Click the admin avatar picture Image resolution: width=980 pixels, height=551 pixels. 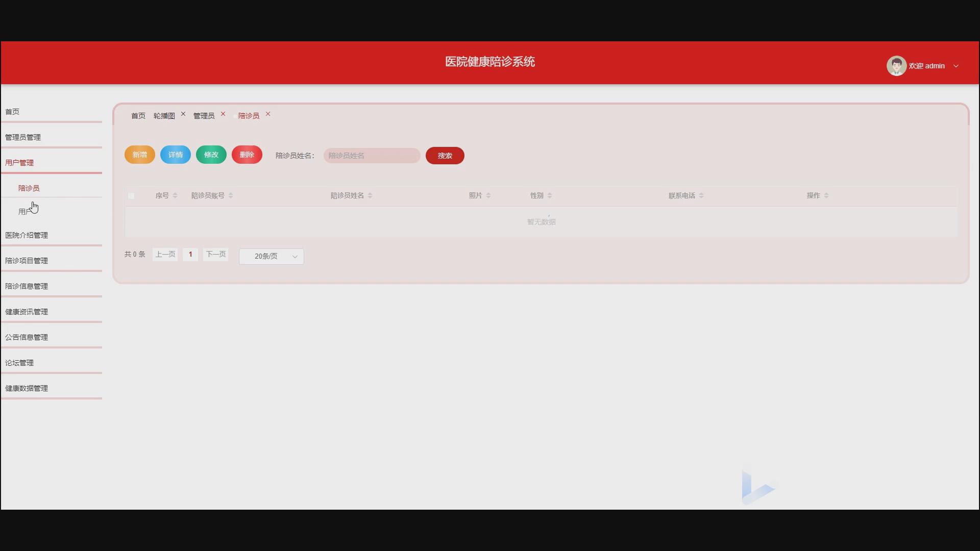click(x=896, y=66)
